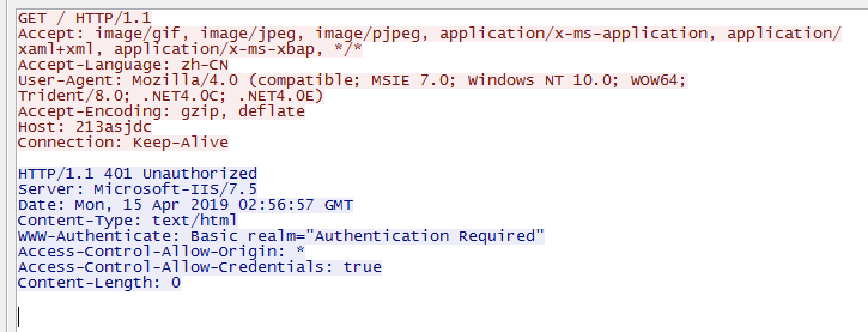Click the Server: Microsoft-IIS/7.5 line
This screenshot has height=332, width=868.
click(x=137, y=189)
